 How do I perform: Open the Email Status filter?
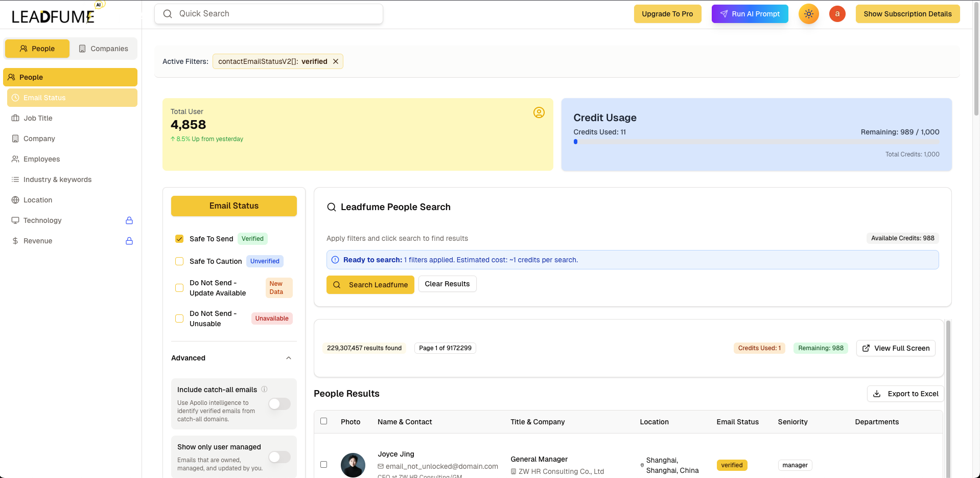pos(72,98)
